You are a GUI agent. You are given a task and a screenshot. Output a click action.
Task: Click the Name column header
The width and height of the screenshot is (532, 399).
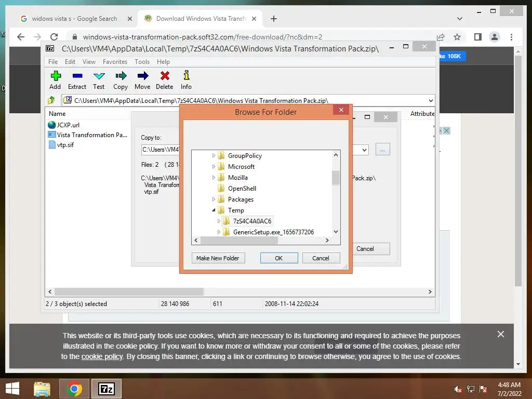pyautogui.click(x=57, y=114)
